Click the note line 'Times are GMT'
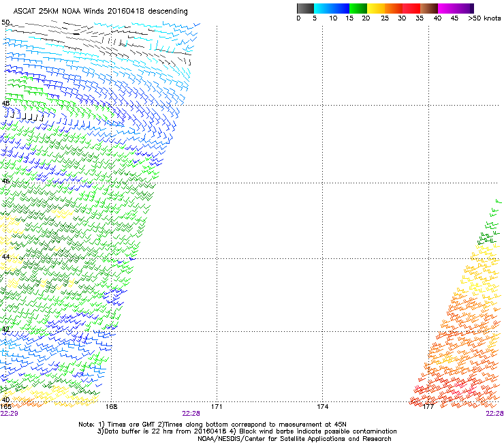 click(x=212, y=425)
